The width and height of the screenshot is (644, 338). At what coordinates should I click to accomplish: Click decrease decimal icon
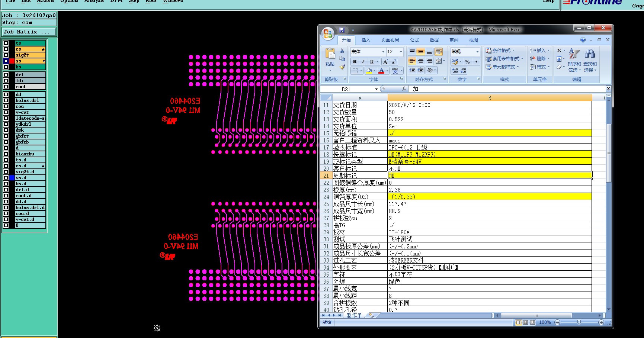pos(463,70)
